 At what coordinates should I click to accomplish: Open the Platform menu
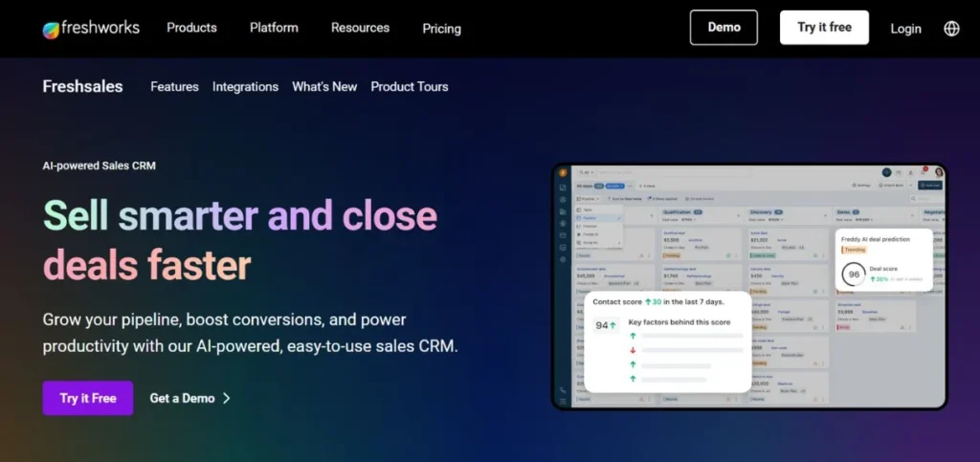coord(274,28)
